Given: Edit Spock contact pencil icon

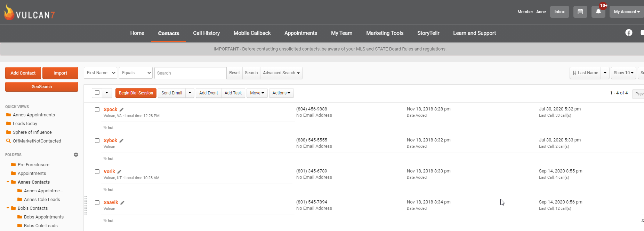Looking at the screenshot, I should pyautogui.click(x=122, y=110).
